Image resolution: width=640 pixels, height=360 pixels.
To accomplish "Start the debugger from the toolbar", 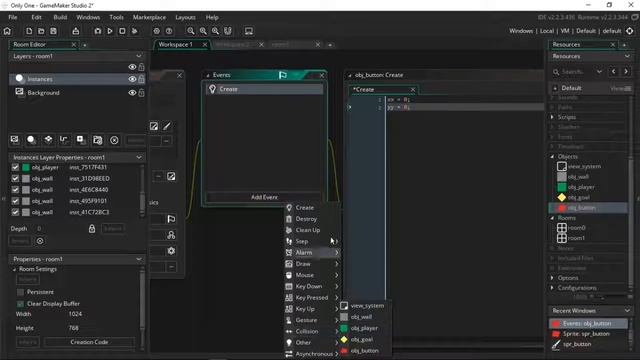I will (98, 31).
